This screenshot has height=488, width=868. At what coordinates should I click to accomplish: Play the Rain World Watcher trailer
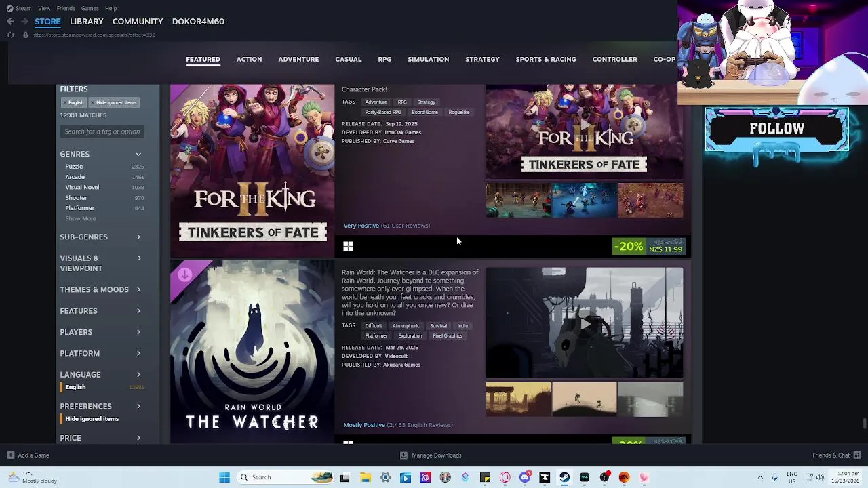tap(585, 323)
